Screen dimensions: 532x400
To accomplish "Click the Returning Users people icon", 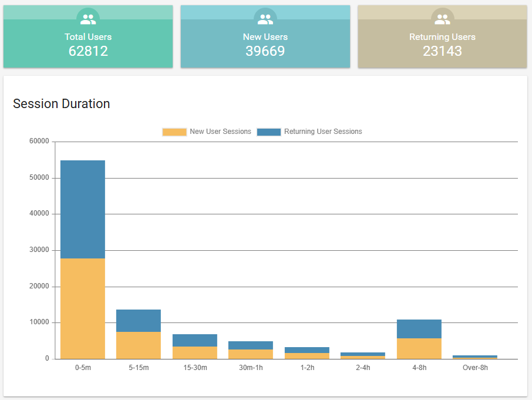I will click(442, 19).
